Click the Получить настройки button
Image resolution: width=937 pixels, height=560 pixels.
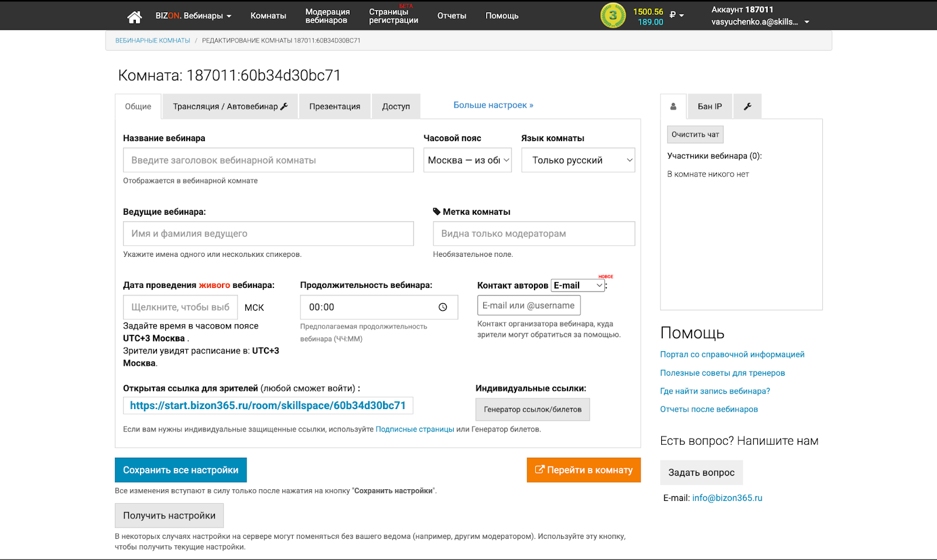[x=169, y=516]
